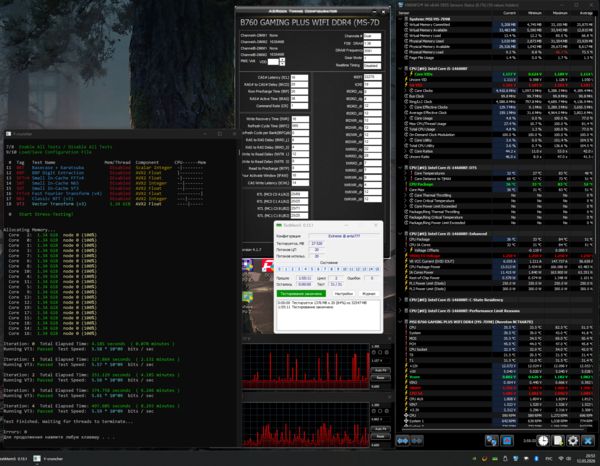Toggle empty middle circle in 1.157 V graph window

coord(380,352)
